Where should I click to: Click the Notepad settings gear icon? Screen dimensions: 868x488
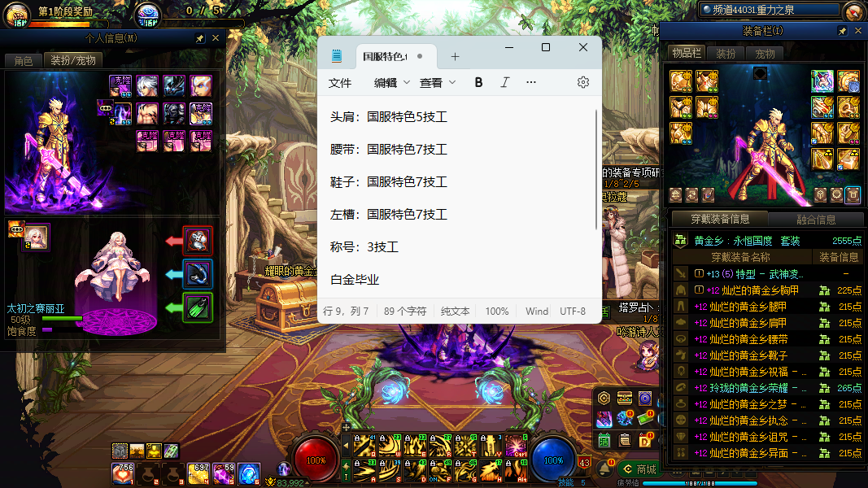[582, 82]
